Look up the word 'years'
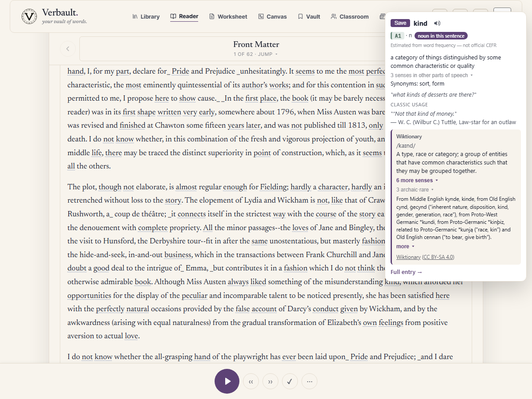 (x=236, y=125)
